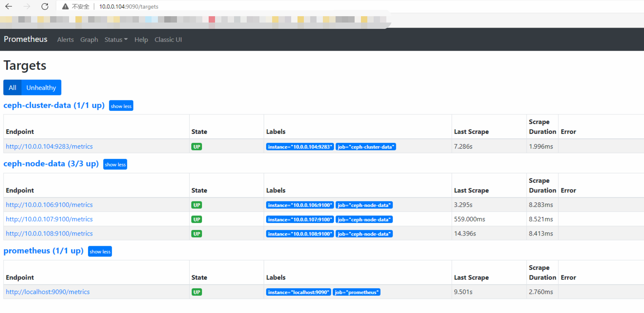Open the Prometheus home brand link
Screen dimensions: 644x313
click(25, 39)
